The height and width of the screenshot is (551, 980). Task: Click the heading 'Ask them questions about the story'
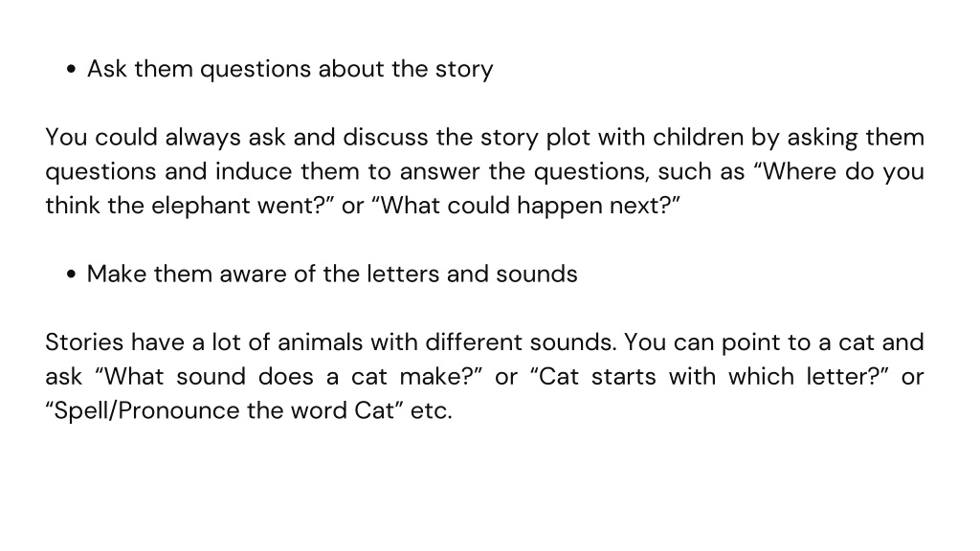290,69
